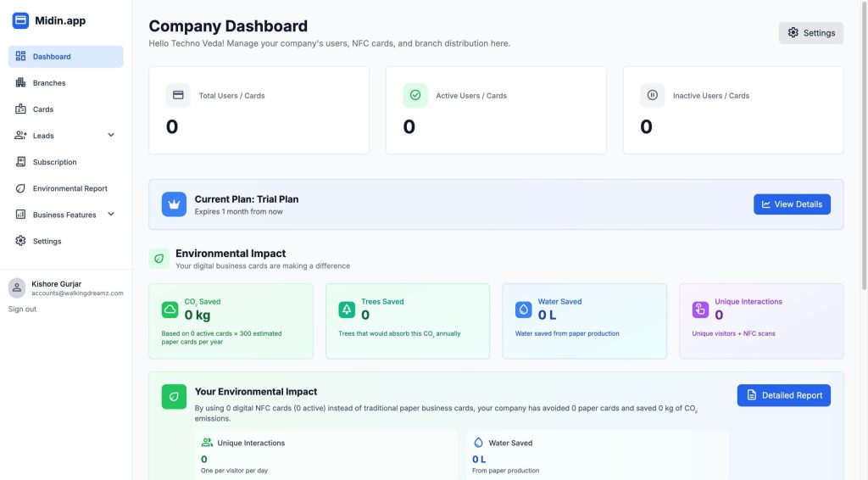Viewport: 868px width, 480px height.
Task: Click the Environmental Impact leaf icon
Action: tap(159, 259)
